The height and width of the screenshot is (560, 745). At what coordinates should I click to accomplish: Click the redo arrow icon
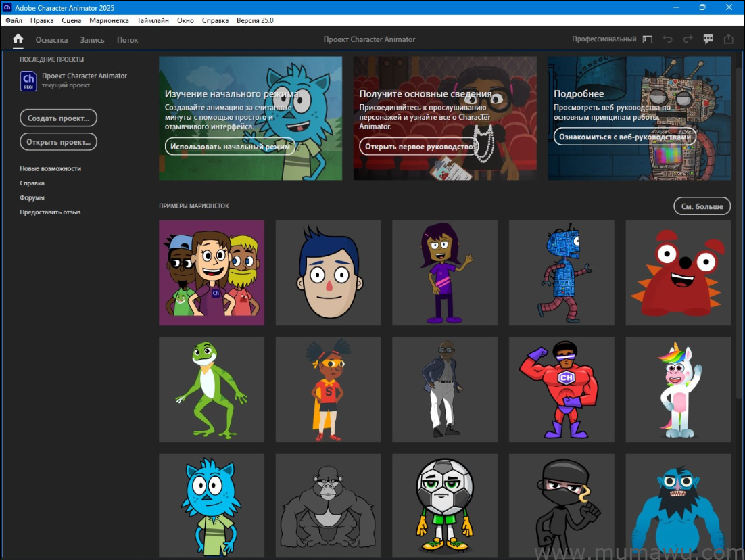[x=688, y=39]
